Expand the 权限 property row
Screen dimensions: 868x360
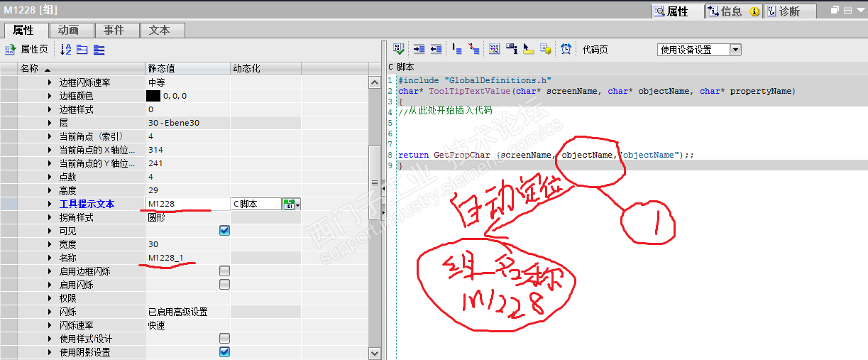pos(50,298)
